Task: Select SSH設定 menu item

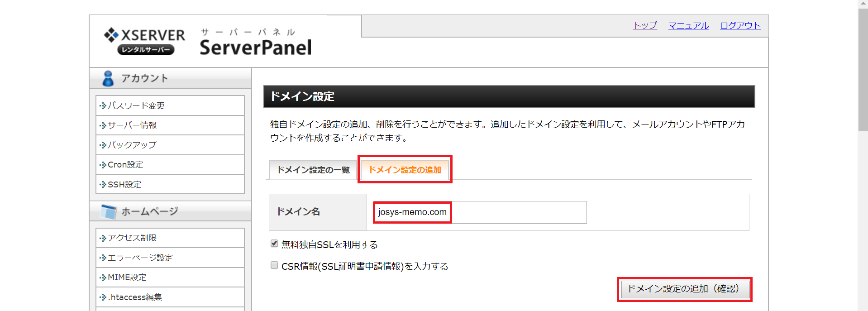Action: (124, 185)
